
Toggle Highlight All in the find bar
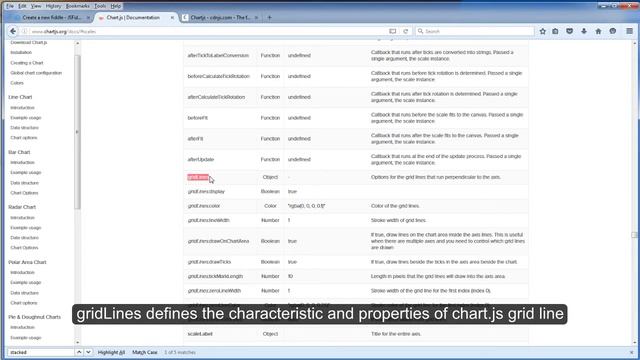pyautogui.click(x=111, y=352)
